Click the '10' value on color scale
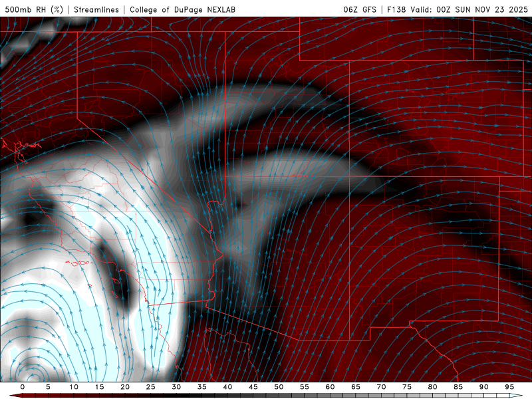 (x=74, y=387)
